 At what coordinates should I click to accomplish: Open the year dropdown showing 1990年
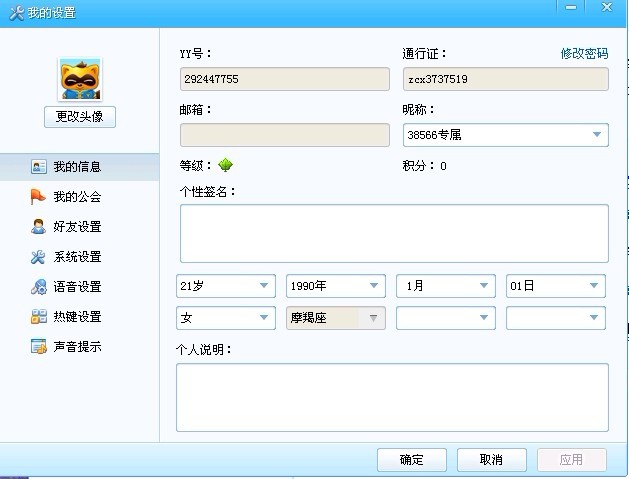coord(336,286)
